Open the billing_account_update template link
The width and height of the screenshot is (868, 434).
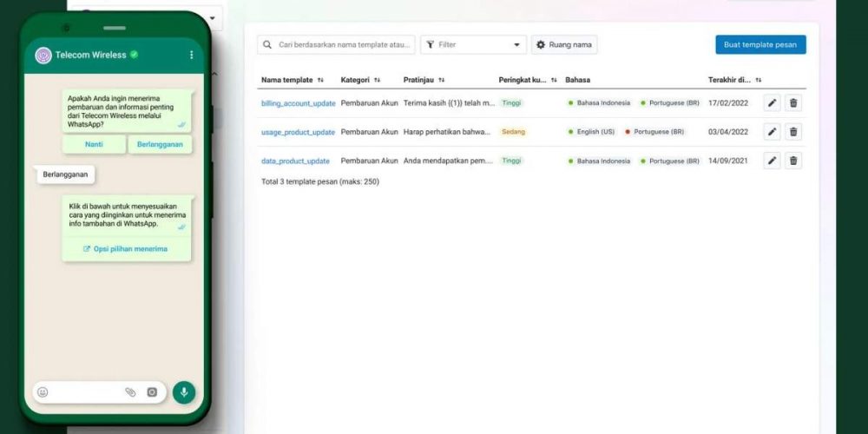click(298, 103)
